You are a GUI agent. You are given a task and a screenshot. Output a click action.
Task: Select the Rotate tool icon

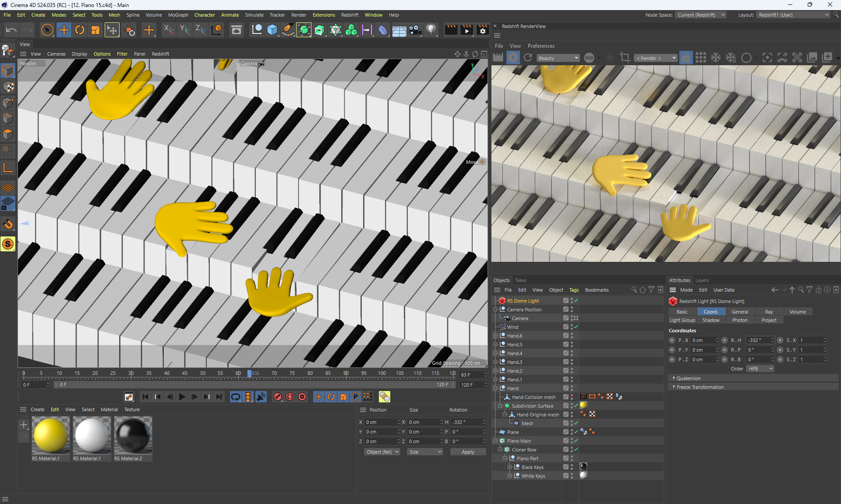click(x=79, y=30)
